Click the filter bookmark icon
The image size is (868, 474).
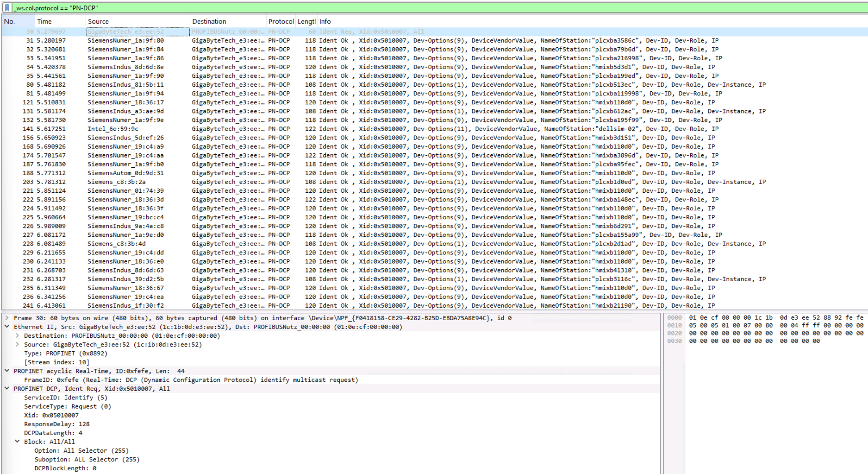tap(6, 7)
